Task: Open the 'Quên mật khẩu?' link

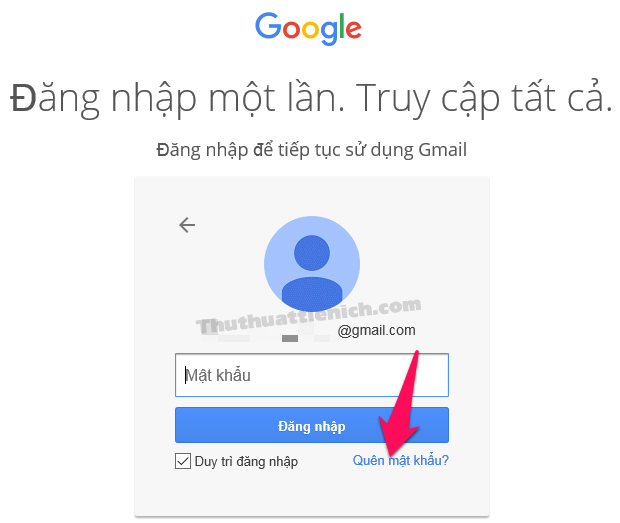Action: coord(401,460)
